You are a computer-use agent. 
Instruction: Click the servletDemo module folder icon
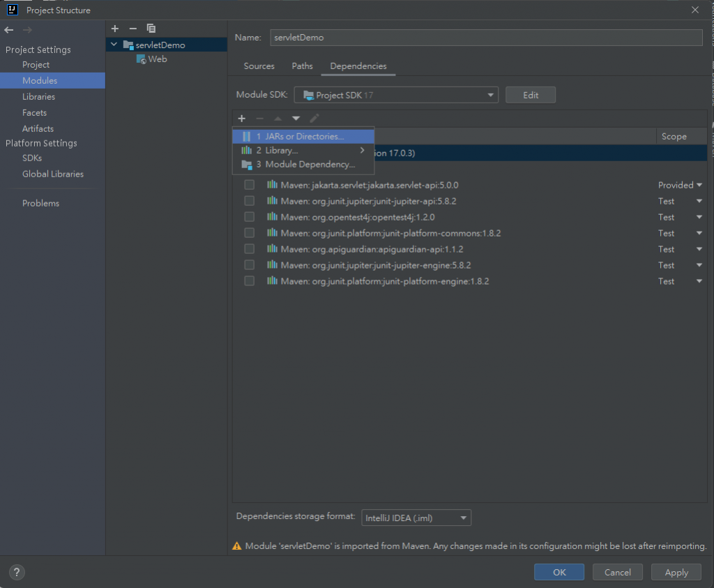point(128,45)
